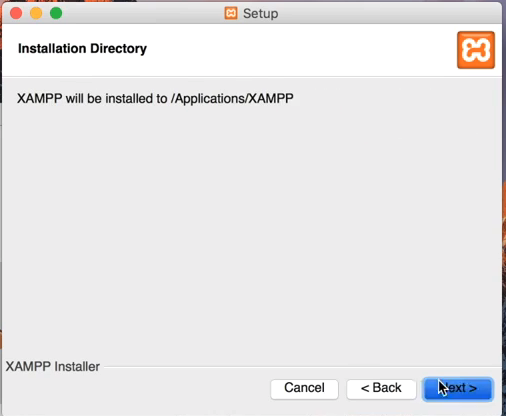Go back with the < Back button

tap(381, 389)
